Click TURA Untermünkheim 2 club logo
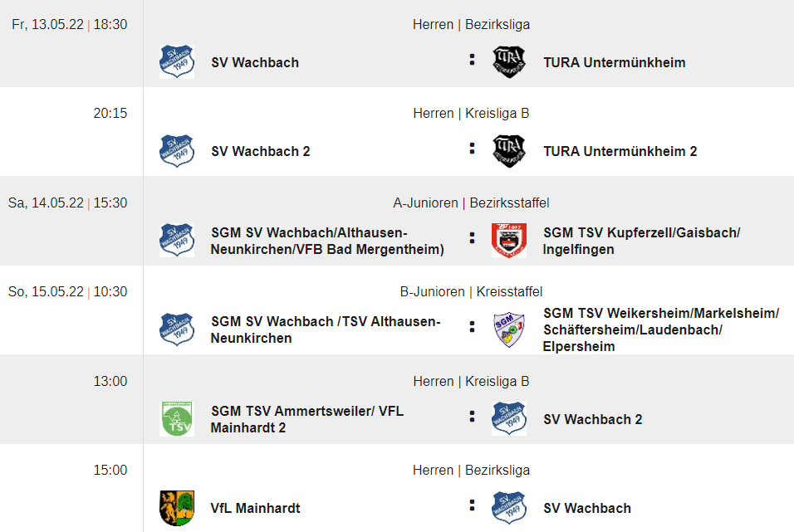Viewport: 794px width, 532px height. (509, 151)
